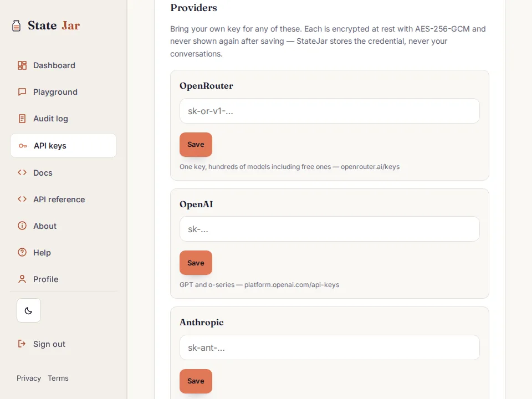This screenshot has height=399, width=532.
Task: Click the Audit log document icon
Action: [x=22, y=119]
